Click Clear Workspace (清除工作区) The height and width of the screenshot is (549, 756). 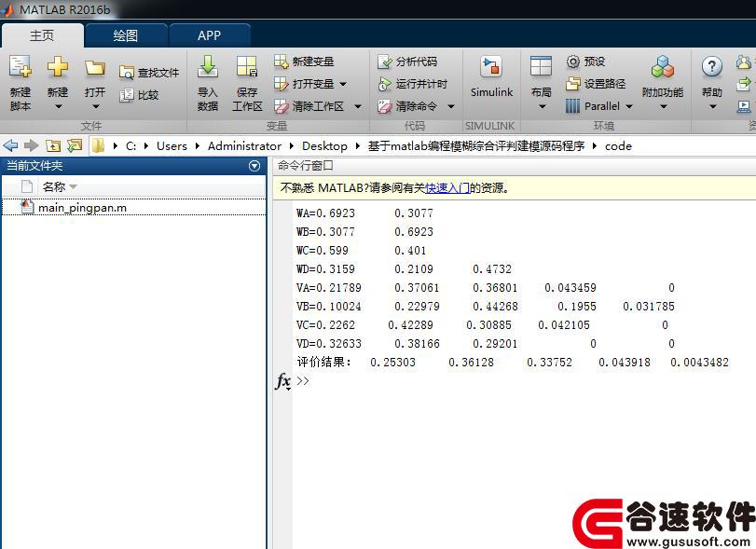tap(309, 106)
